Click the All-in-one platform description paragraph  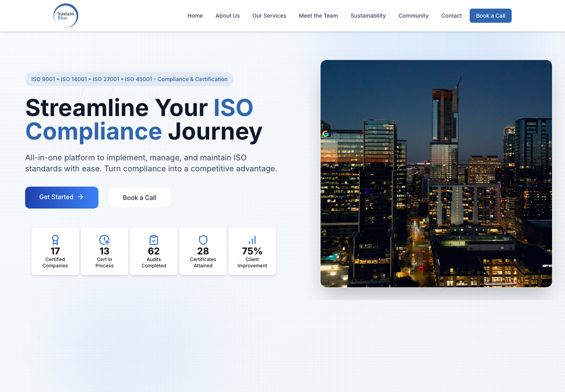point(151,163)
